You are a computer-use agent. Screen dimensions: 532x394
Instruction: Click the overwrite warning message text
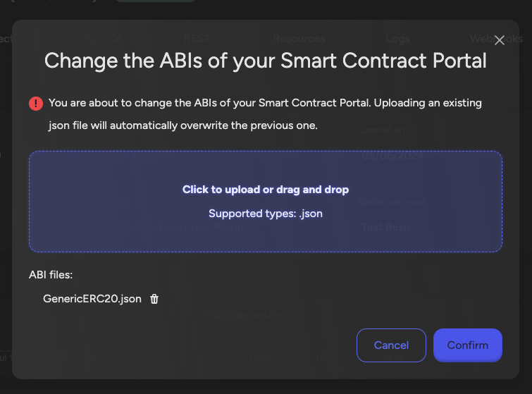point(265,114)
